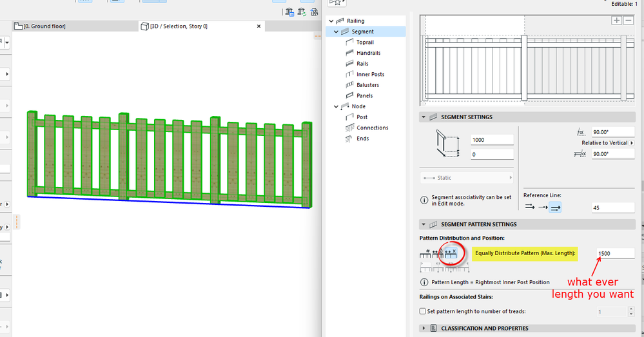Select the green fence in 3D view
Viewport: 644px width, 337px height.
169,160
